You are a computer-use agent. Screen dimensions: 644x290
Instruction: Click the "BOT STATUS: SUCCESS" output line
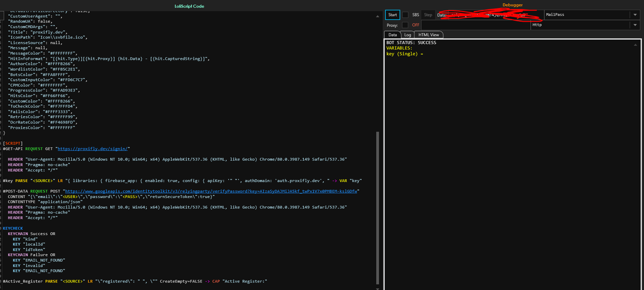(x=411, y=43)
